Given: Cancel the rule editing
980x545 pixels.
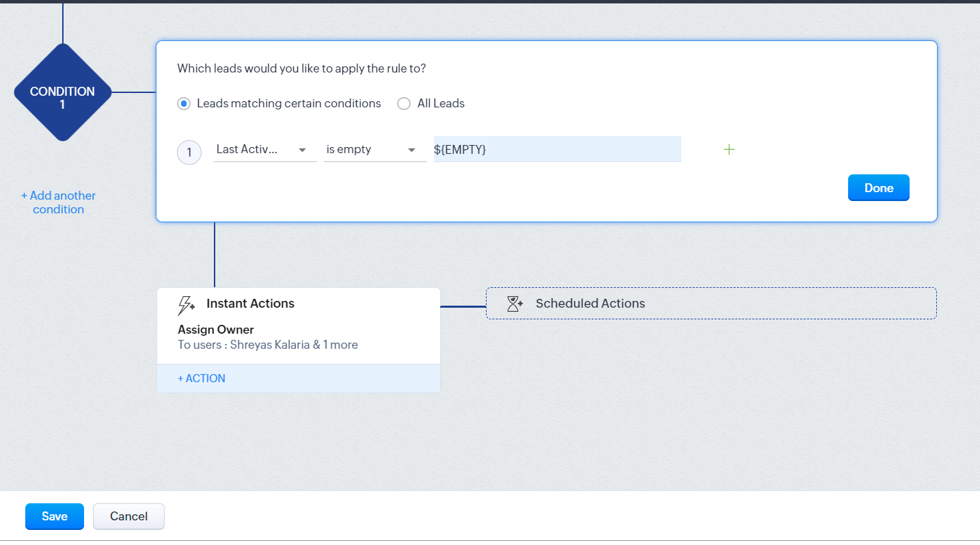Looking at the screenshot, I should [129, 516].
